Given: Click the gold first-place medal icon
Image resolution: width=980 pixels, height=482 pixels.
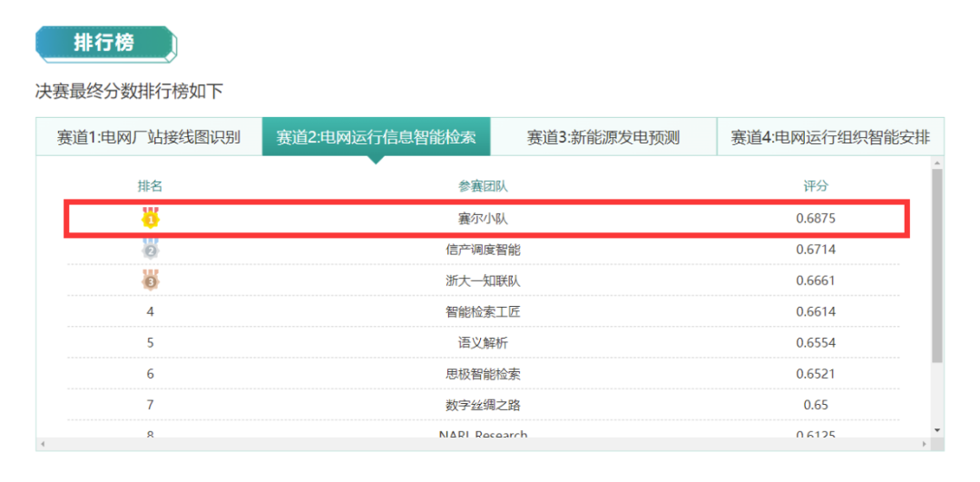Looking at the screenshot, I should point(150,218).
